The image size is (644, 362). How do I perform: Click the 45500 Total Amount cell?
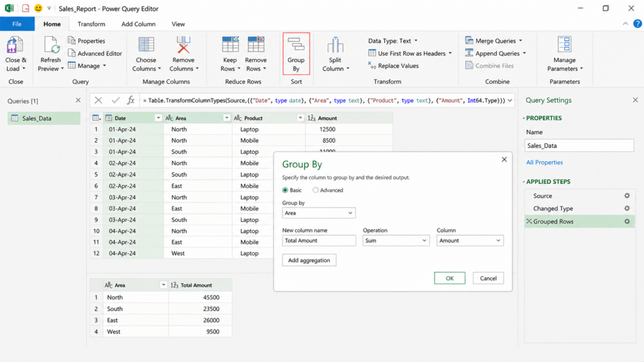pos(201,297)
